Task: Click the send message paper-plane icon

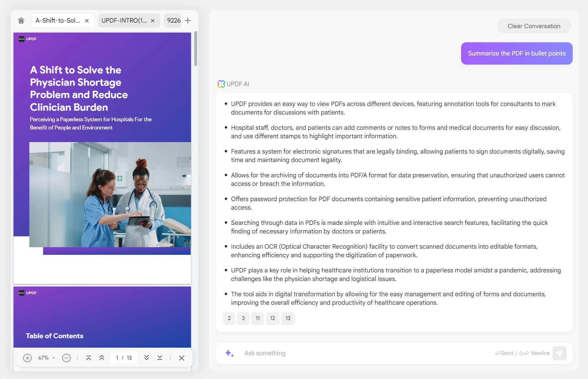Action: [x=559, y=353]
